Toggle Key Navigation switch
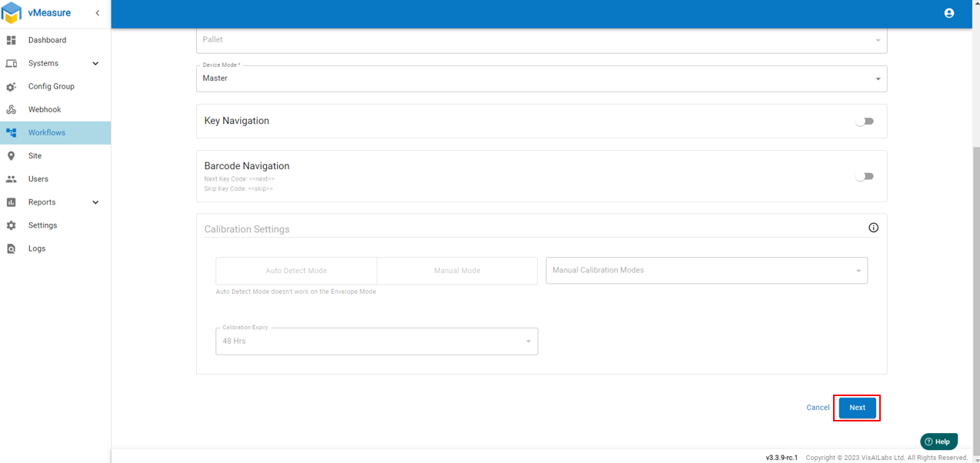The height and width of the screenshot is (463, 980). click(865, 122)
